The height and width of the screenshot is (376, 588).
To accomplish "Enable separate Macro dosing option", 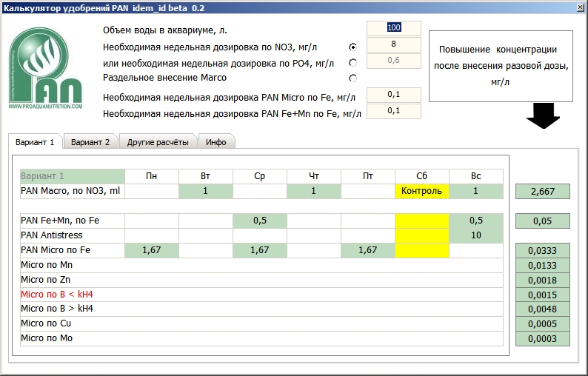I will [353, 78].
